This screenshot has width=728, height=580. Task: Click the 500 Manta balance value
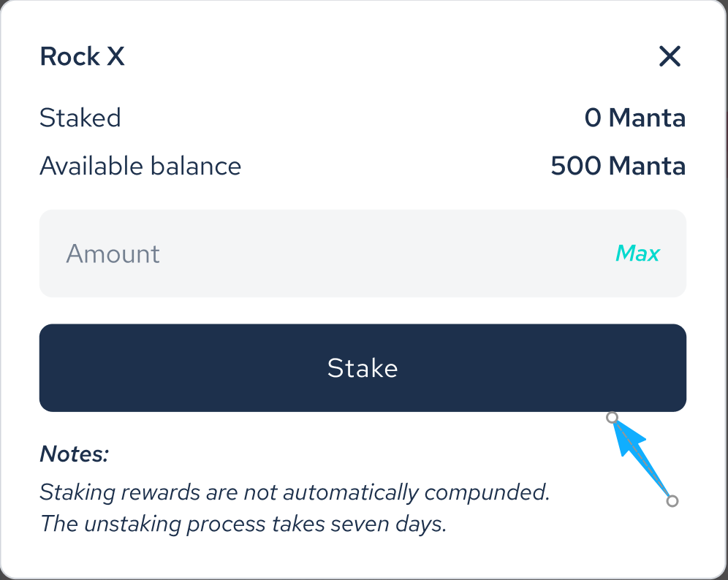[618, 166]
